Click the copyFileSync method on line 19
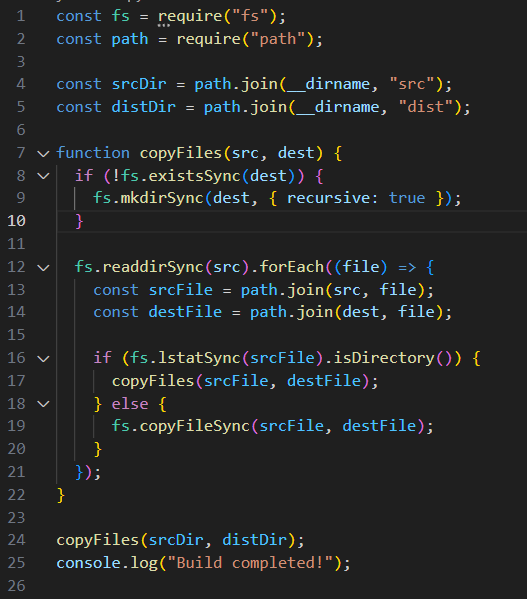Screen dimensions: 527x599 click(x=194, y=426)
